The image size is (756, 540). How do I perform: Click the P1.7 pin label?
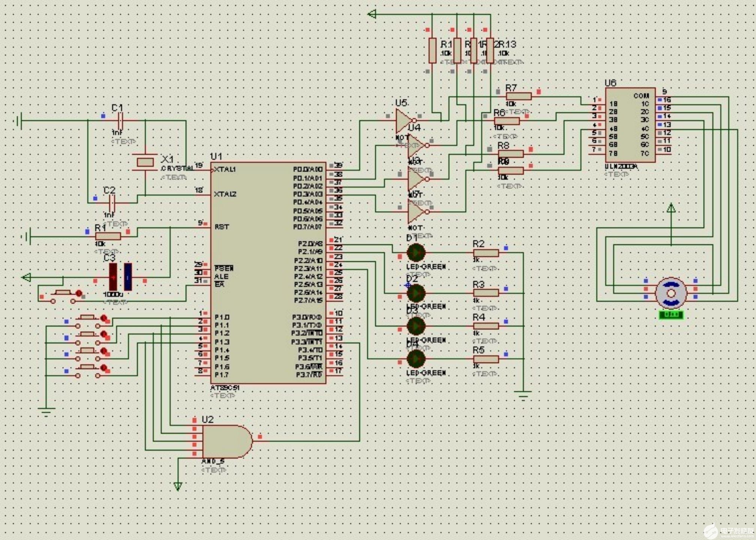222,375
